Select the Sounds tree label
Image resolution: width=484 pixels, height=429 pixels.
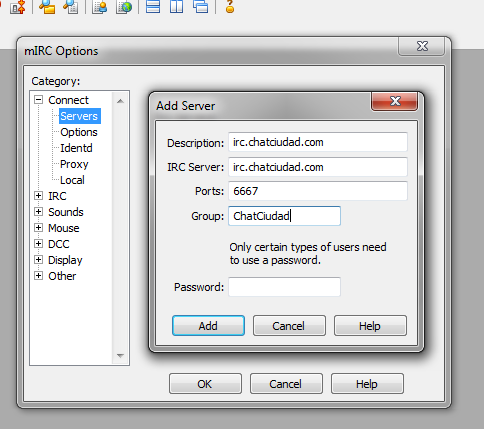pos(66,212)
